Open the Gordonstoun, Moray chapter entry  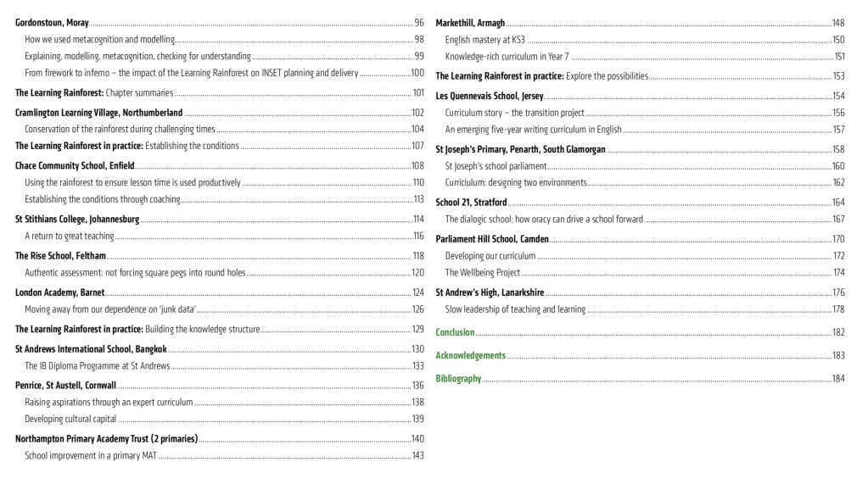point(52,22)
